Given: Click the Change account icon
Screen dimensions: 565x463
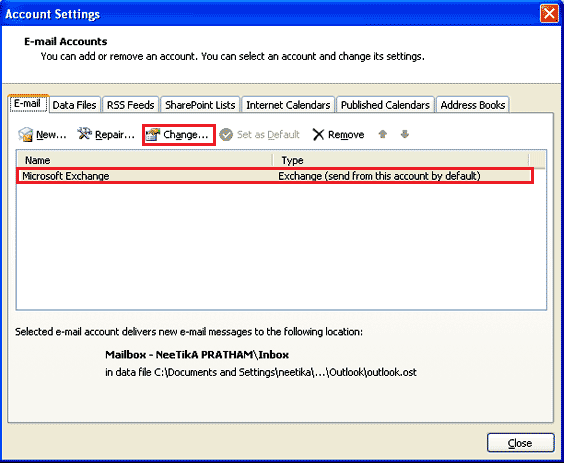Looking at the screenshot, I should tap(153, 135).
